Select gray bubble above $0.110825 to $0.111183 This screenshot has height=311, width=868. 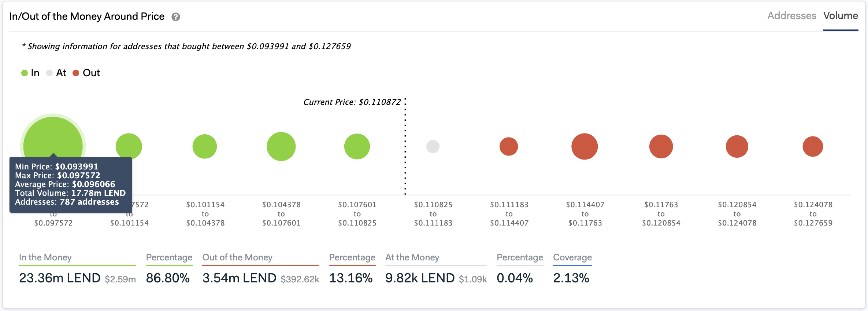tap(433, 146)
